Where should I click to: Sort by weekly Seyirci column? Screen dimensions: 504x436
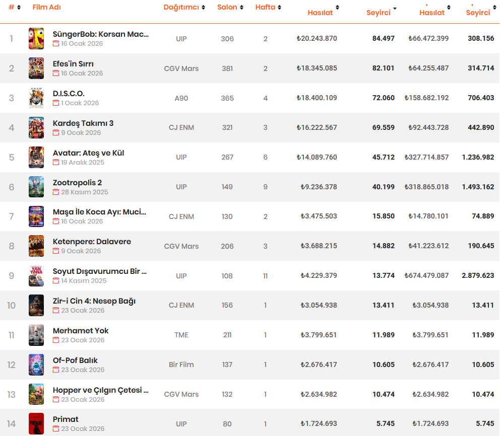(x=381, y=10)
